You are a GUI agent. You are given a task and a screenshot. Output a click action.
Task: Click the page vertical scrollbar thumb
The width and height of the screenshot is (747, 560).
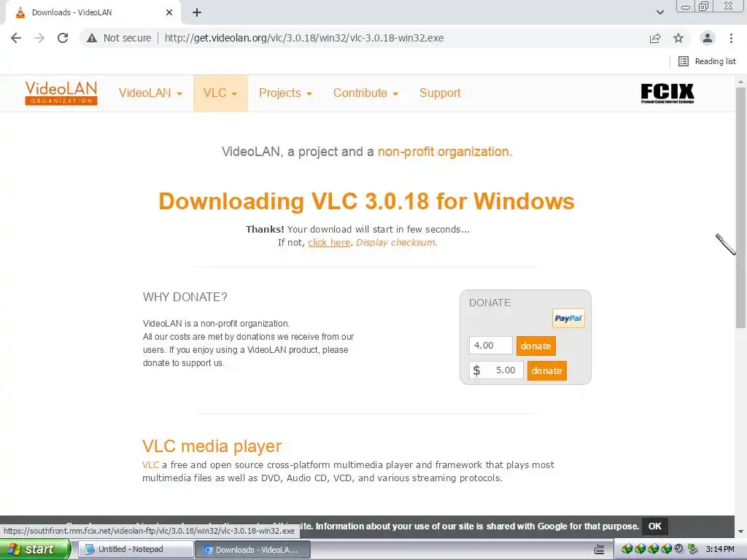point(740,207)
